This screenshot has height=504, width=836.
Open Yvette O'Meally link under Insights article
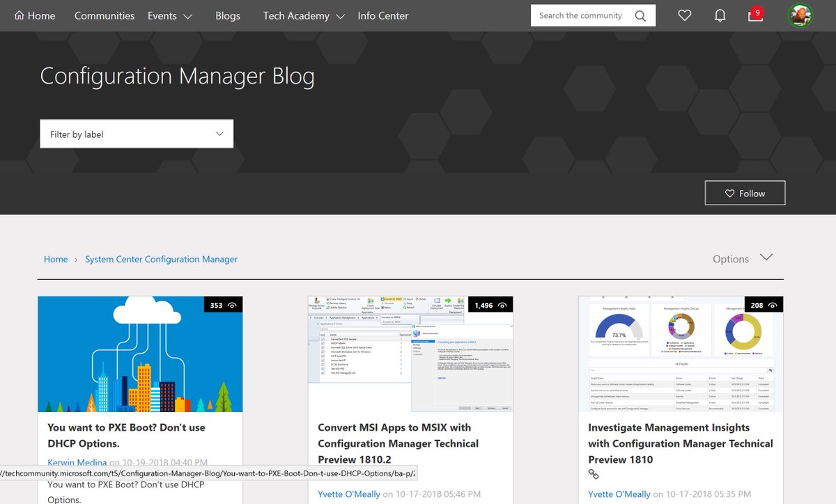[x=619, y=494]
